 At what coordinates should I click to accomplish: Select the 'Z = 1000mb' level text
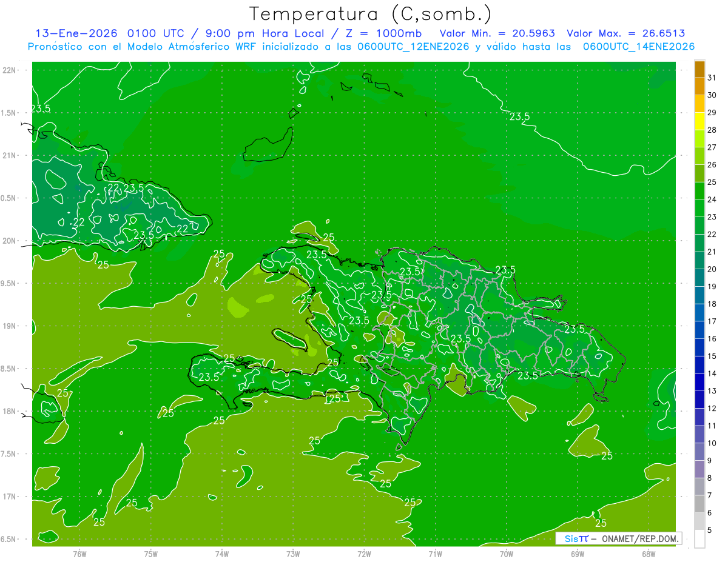pyautogui.click(x=383, y=33)
